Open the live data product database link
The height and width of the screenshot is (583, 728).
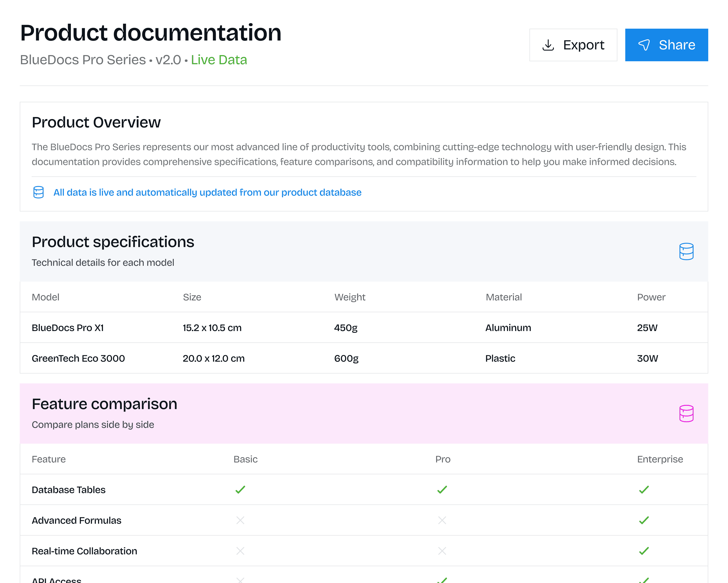point(207,192)
